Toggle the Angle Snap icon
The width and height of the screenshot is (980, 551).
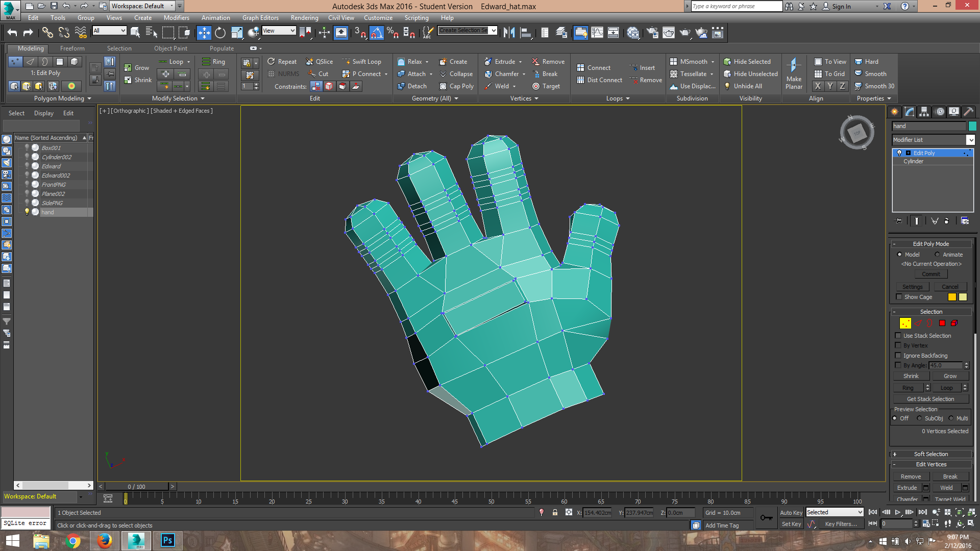[376, 33]
